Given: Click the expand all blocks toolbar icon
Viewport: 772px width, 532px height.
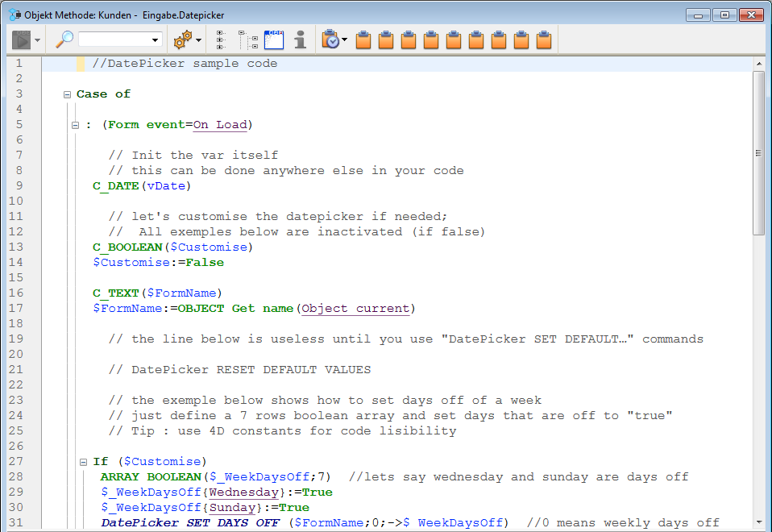Looking at the screenshot, I should (220, 39).
